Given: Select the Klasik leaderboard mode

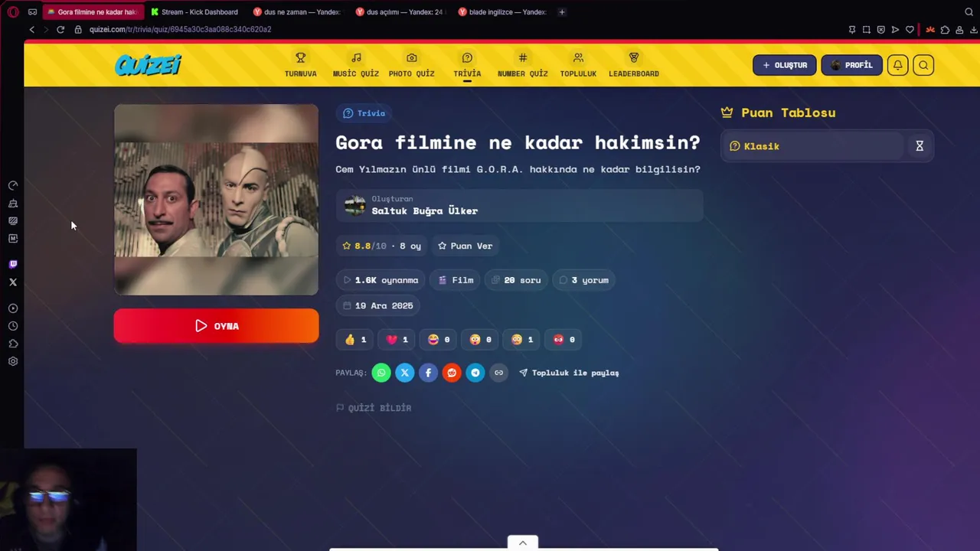Looking at the screenshot, I should tap(813, 146).
